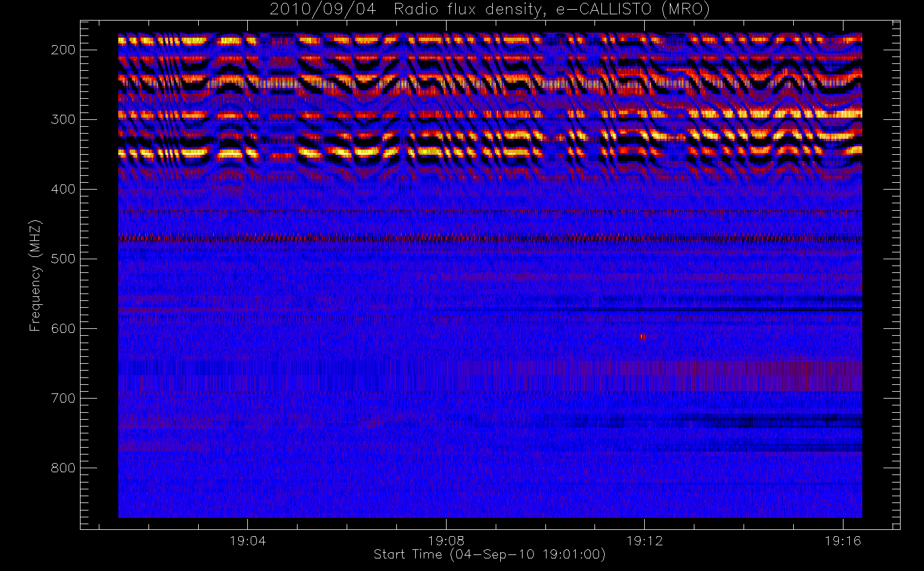Click the 'Frequency (MHZ)' axis label
The height and width of the screenshot is (571, 924).
[35, 276]
